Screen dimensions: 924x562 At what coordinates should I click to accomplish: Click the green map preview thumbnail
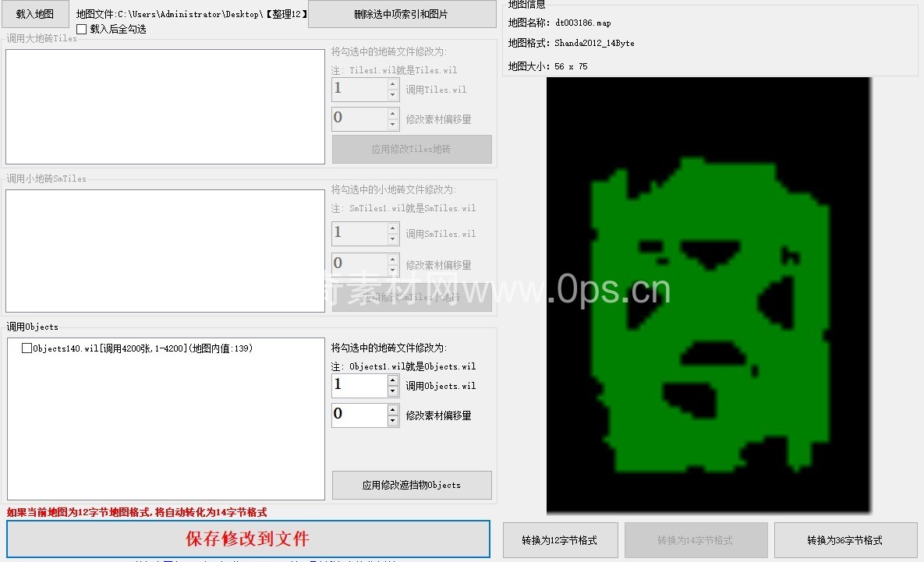point(708,296)
